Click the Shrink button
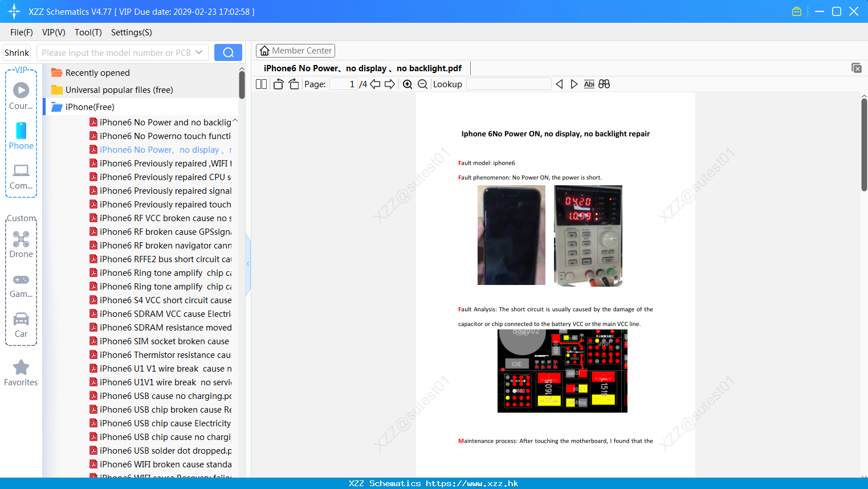Screen dimensions: 868x489 pyautogui.click(x=17, y=52)
